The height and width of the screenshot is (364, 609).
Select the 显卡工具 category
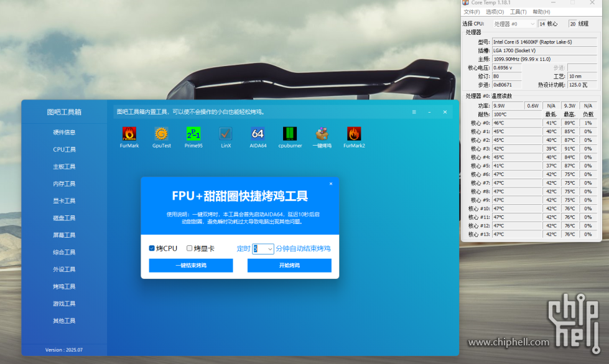pyautogui.click(x=64, y=201)
